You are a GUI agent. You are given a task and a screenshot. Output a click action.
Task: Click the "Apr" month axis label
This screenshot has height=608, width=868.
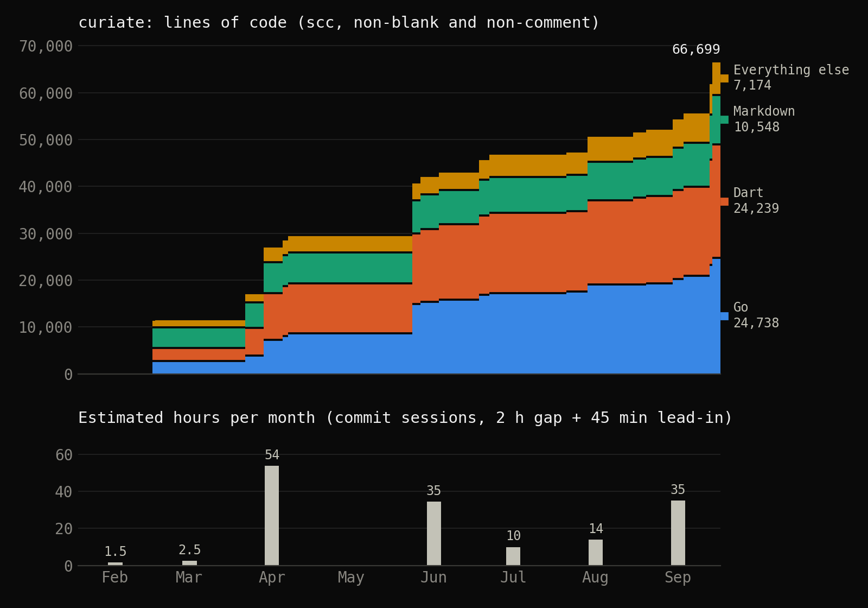(272, 578)
